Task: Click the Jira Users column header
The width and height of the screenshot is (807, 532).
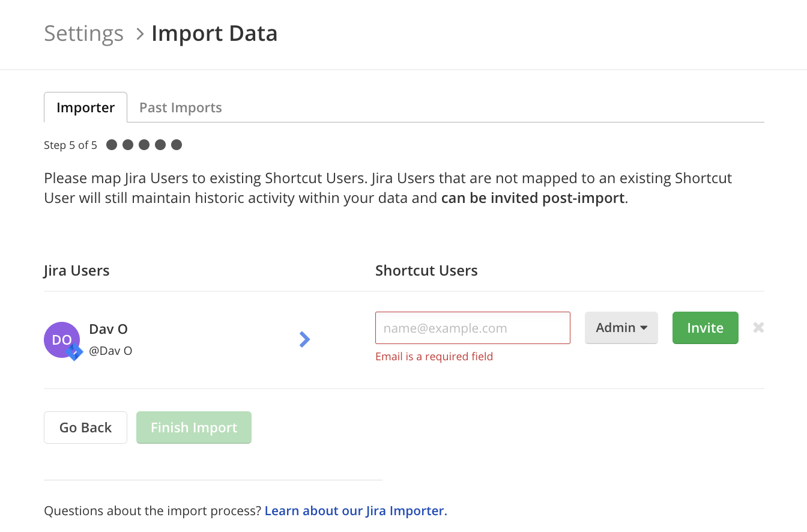Action: pyautogui.click(x=77, y=270)
